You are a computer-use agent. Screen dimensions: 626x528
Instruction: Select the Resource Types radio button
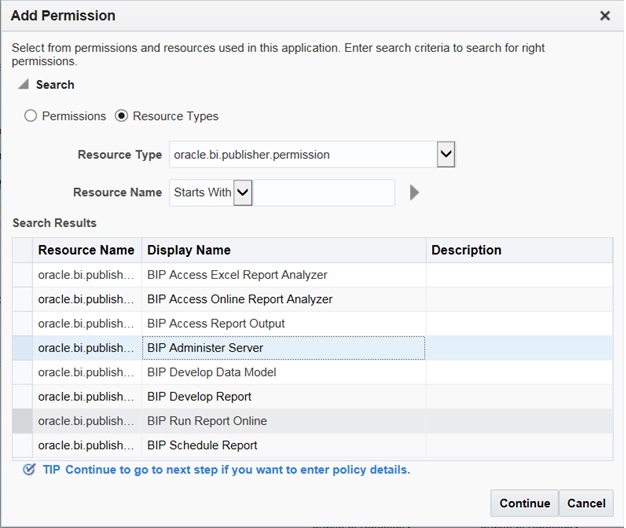pos(122,116)
